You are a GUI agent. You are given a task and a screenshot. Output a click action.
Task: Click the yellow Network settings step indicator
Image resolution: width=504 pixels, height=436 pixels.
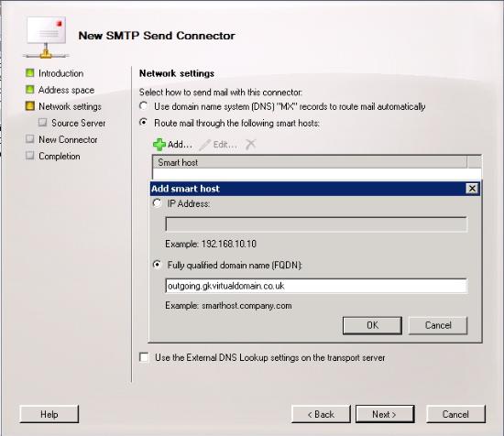click(x=30, y=106)
